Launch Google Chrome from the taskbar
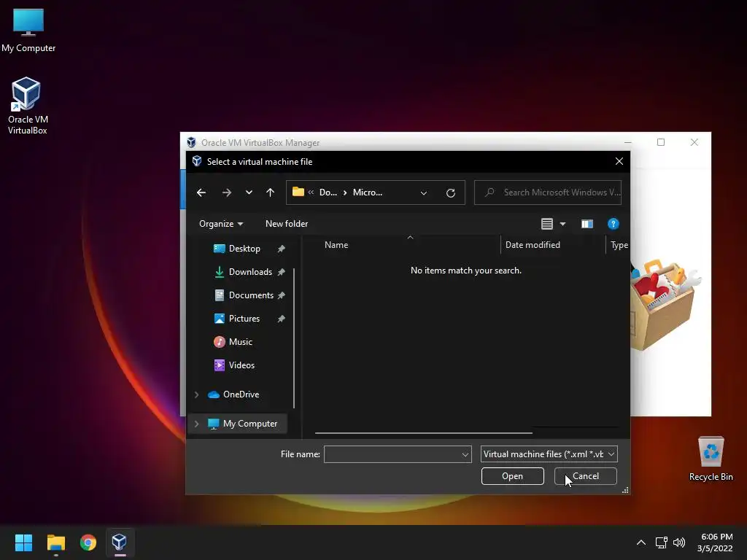 [88, 542]
